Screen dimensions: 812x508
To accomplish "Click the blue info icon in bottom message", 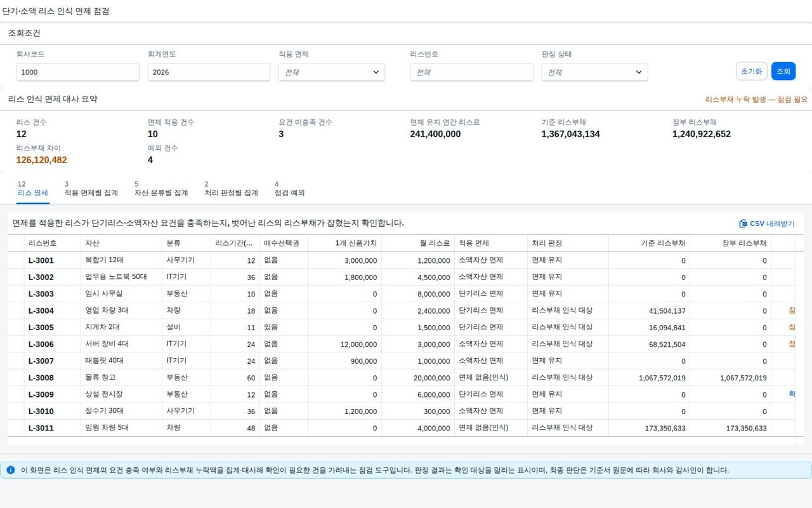I will [10, 471].
